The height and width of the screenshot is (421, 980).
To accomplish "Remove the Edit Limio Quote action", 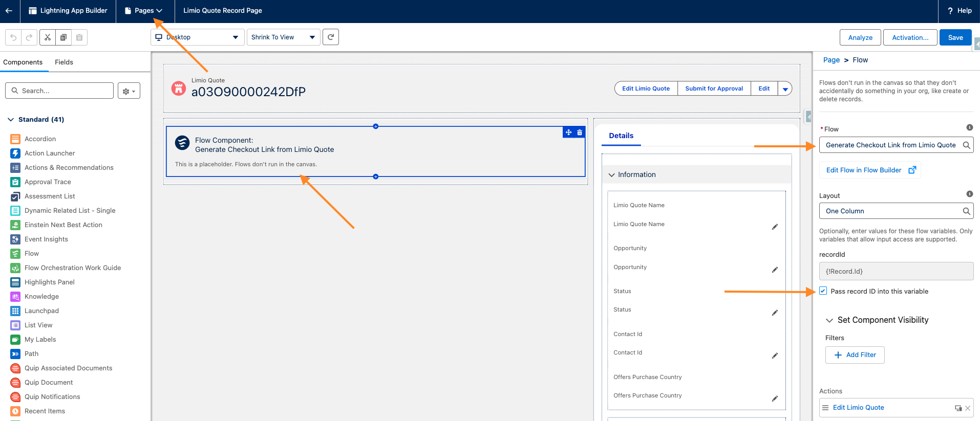I will point(968,408).
